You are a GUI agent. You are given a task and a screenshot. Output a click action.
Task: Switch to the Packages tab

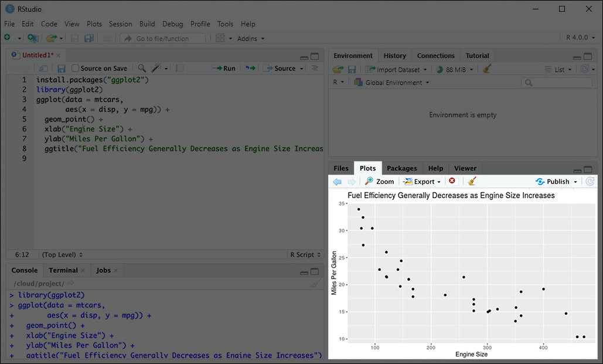tap(402, 168)
